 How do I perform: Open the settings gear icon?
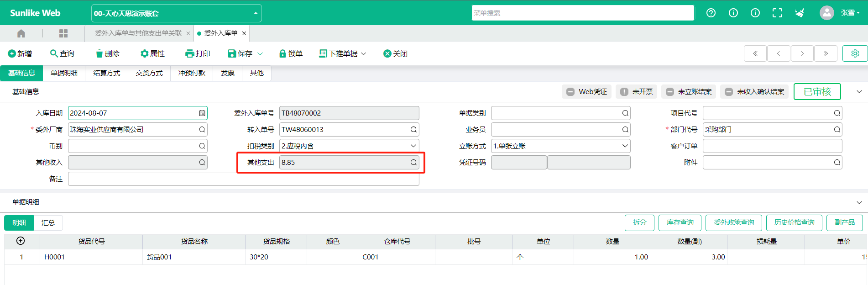[x=855, y=53]
